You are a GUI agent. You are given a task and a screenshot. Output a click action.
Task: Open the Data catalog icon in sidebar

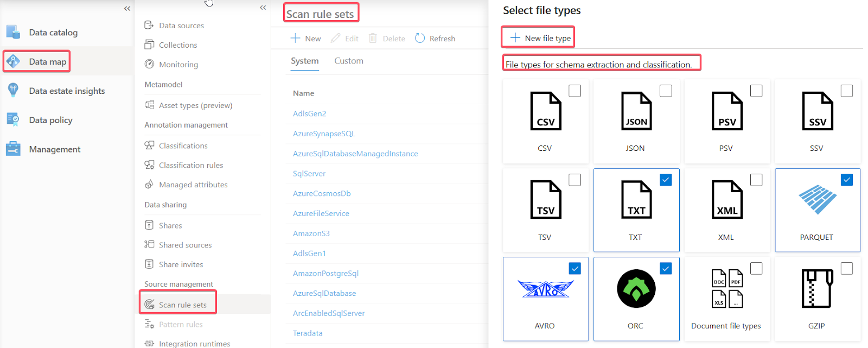tap(14, 32)
